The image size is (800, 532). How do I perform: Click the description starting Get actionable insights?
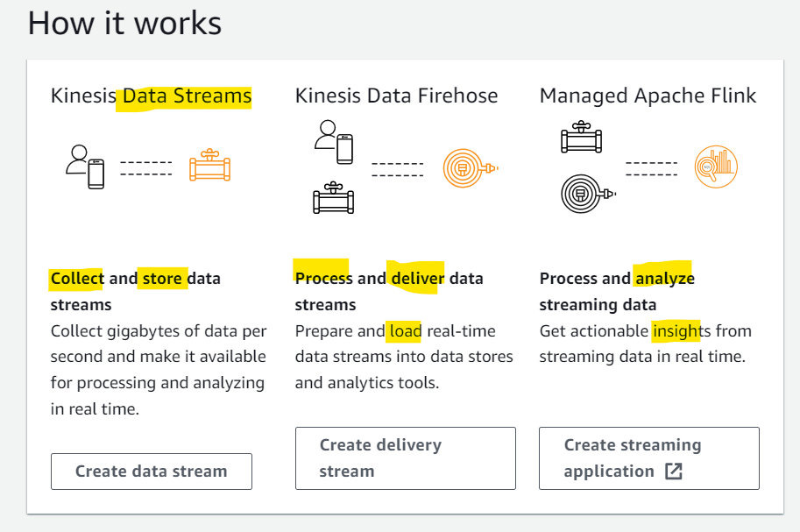coord(646,344)
